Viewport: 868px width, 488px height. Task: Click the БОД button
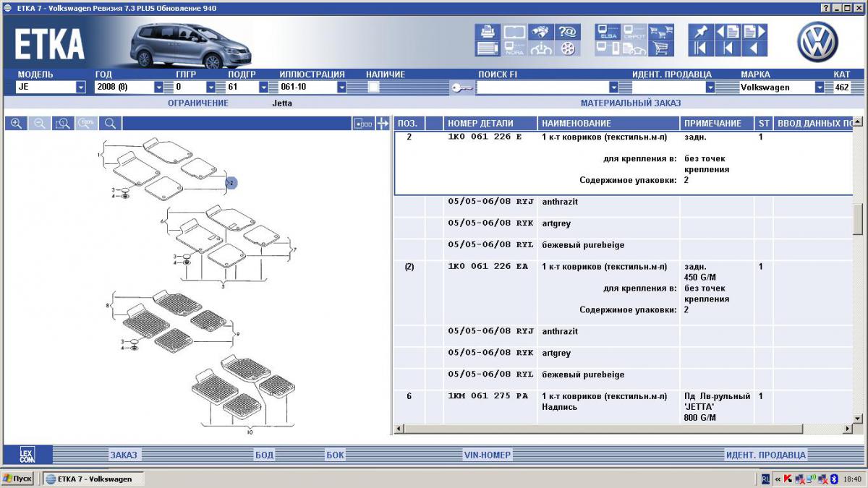click(x=264, y=455)
